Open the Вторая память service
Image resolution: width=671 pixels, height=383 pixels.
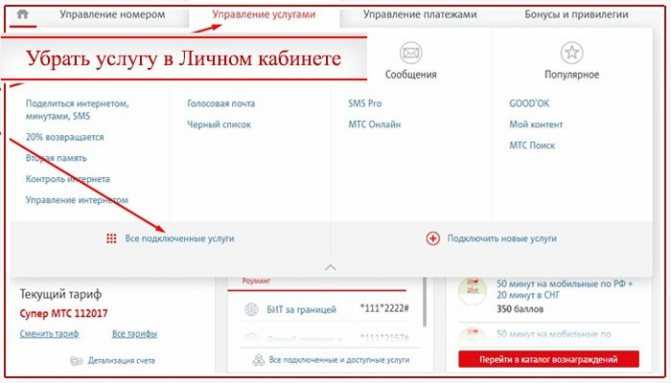coord(56,158)
